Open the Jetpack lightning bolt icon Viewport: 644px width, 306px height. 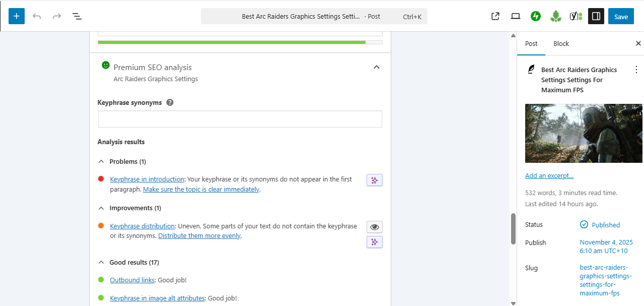[536, 16]
